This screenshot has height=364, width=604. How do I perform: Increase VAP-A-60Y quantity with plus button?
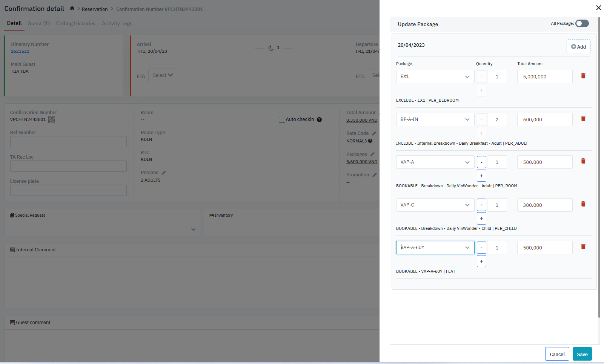(x=481, y=262)
